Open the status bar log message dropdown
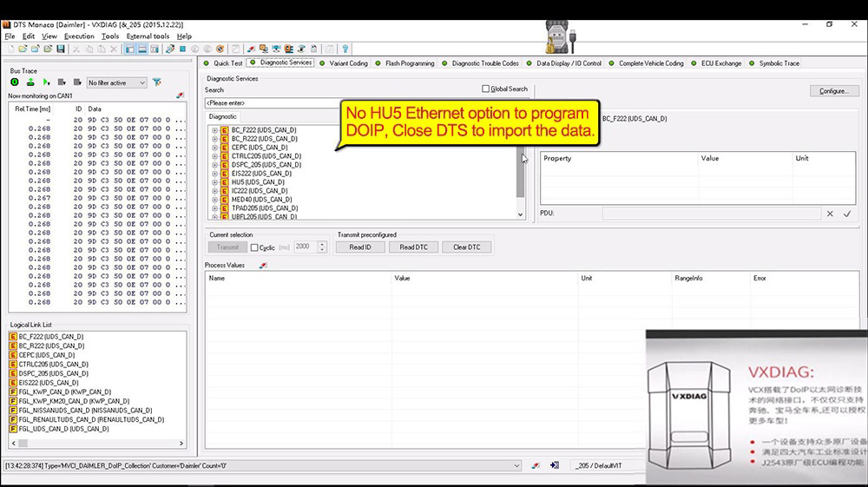 (516, 466)
